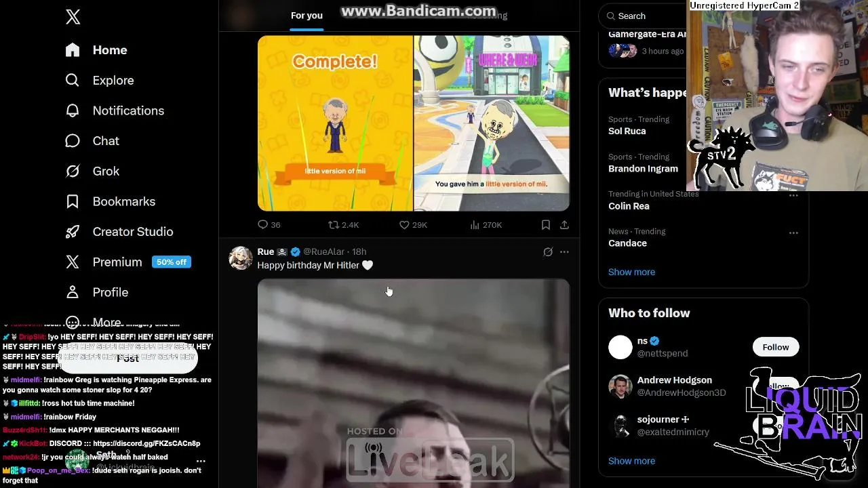
Task: Reply to the Mii post with 36 replies
Action: tap(269, 224)
